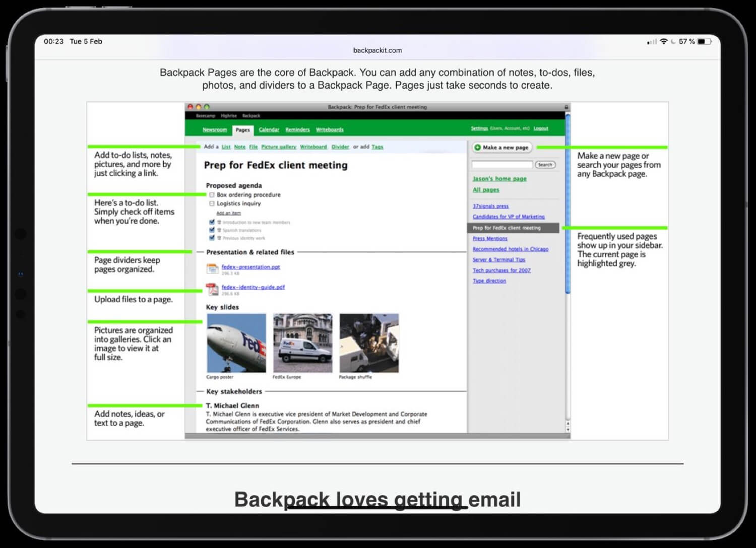Open Jason's home page link
This screenshot has height=548, width=756.
point(499,179)
